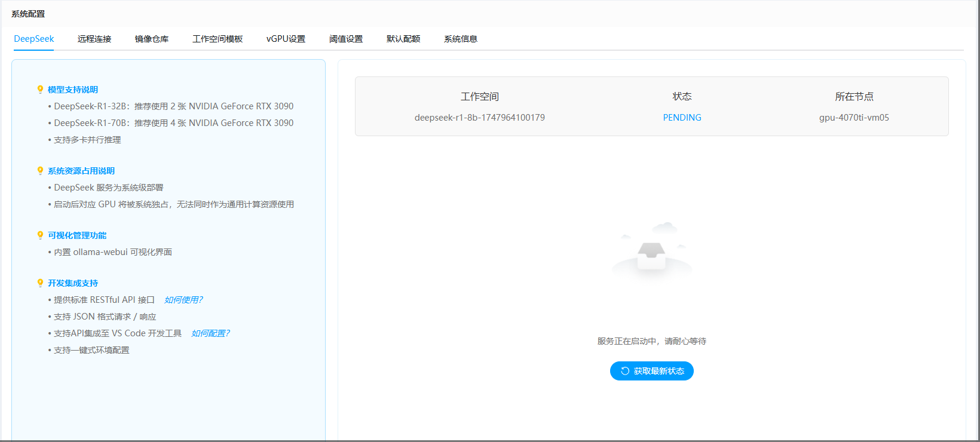The width and height of the screenshot is (980, 442).
Task: Click the PENDING status value
Action: click(x=682, y=118)
